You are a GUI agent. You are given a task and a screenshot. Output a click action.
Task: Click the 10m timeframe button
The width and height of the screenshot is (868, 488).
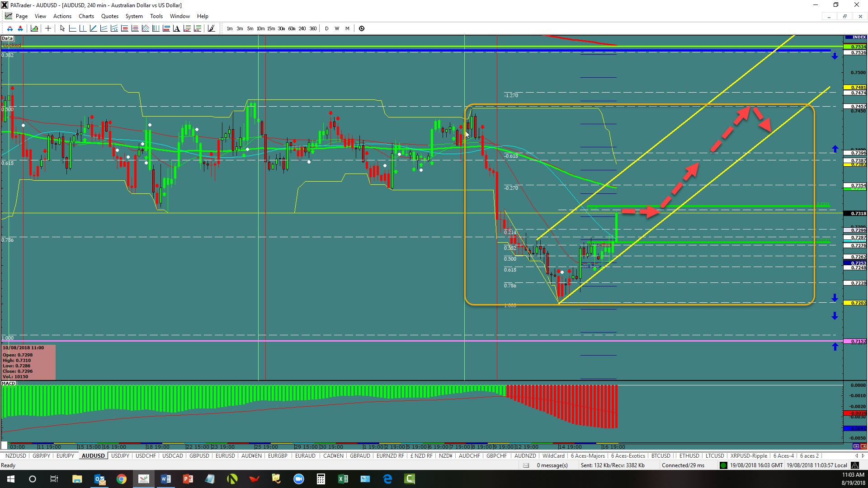[x=260, y=28]
